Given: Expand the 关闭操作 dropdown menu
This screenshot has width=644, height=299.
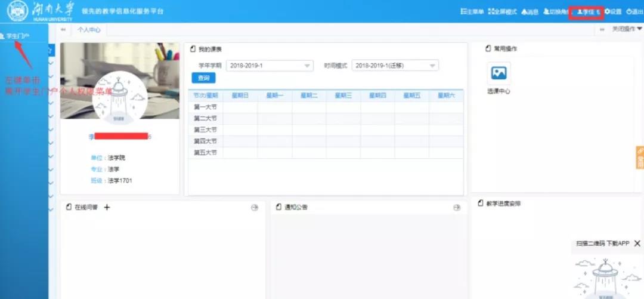Looking at the screenshot, I should (x=627, y=29).
